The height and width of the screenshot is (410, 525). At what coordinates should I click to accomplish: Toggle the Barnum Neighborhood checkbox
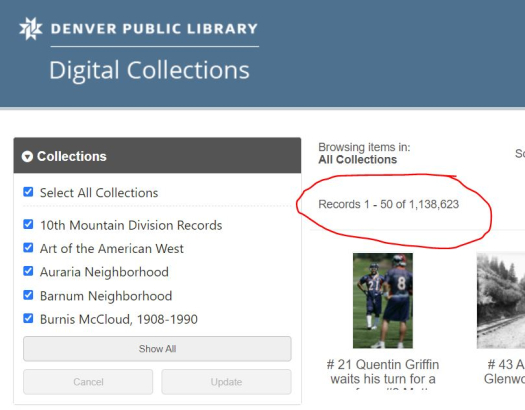point(28,295)
